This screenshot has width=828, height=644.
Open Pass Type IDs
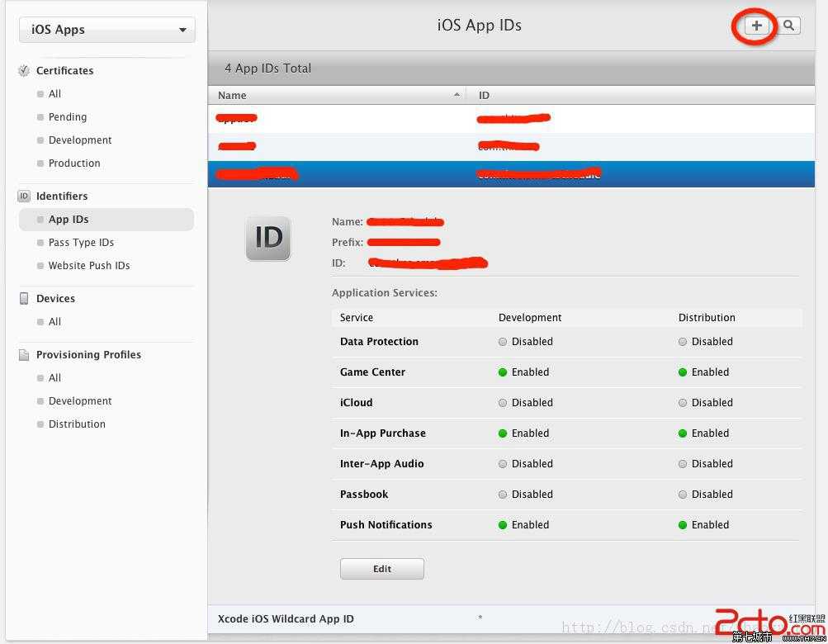[x=81, y=243]
